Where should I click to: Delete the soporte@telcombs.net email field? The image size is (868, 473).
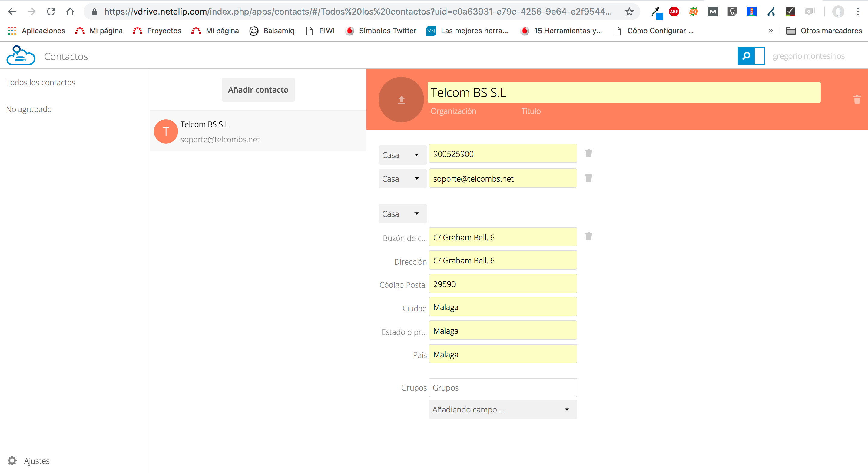pyautogui.click(x=588, y=178)
